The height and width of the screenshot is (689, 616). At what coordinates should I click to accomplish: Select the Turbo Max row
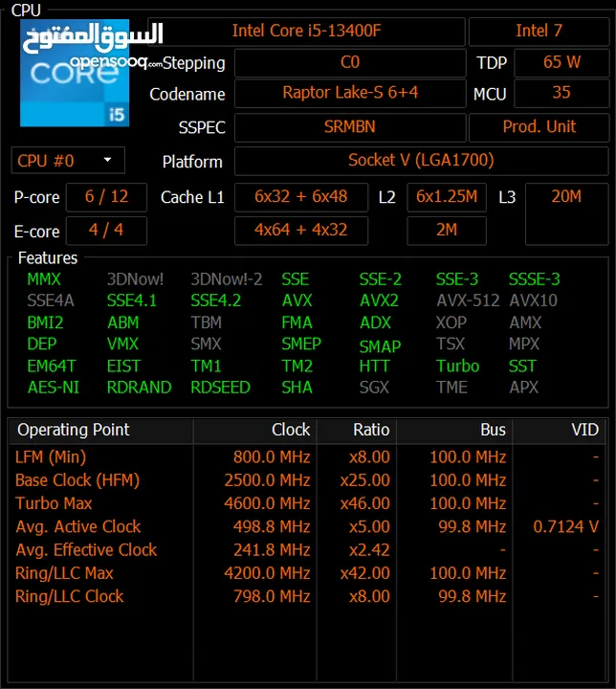tap(307, 504)
